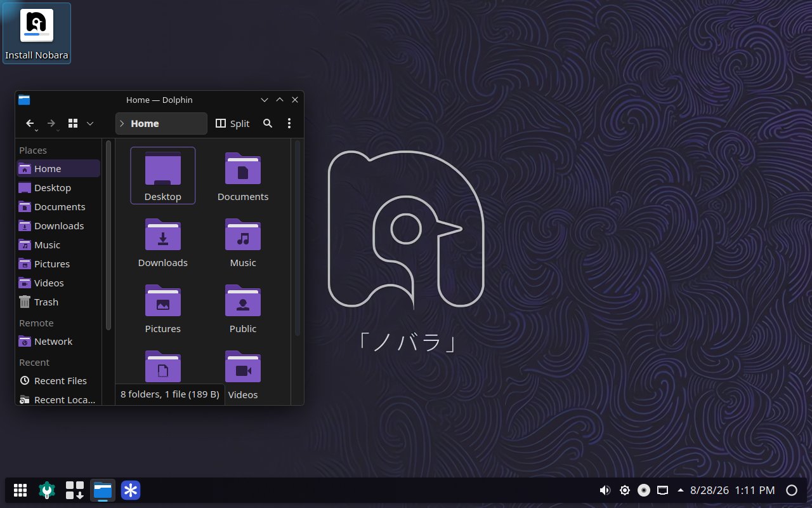This screenshot has width=812, height=508.
Task: Launch Install Nobara desktop icon
Action: tap(37, 33)
